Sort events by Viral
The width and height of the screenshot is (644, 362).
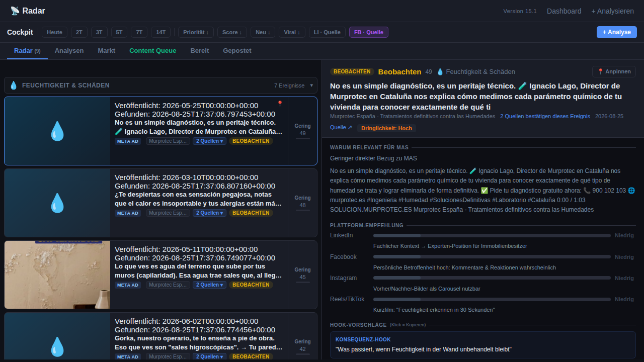tap(292, 32)
